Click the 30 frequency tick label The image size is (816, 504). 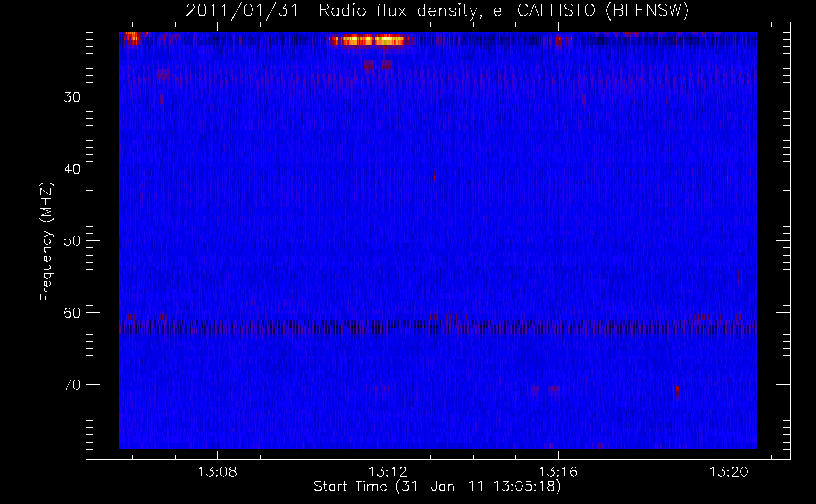pyautogui.click(x=72, y=97)
